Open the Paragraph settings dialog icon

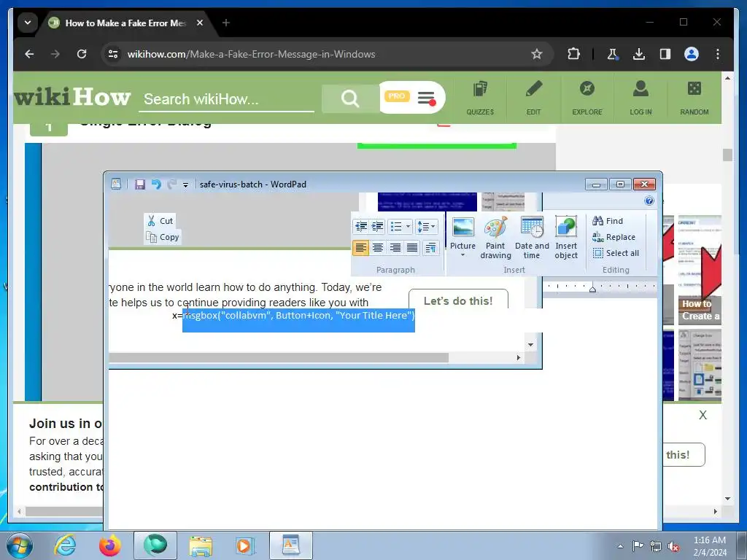tap(430, 248)
